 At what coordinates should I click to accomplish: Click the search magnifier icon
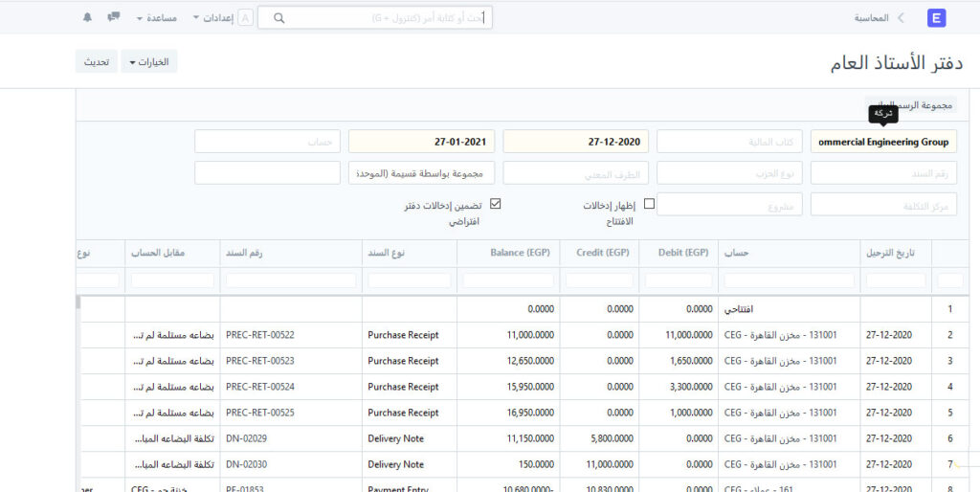tap(279, 18)
